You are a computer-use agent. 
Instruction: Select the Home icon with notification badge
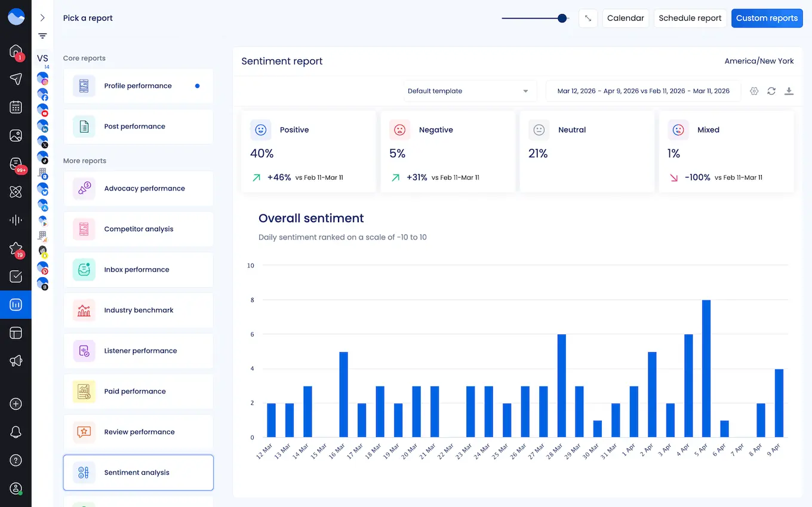[16, 53]
